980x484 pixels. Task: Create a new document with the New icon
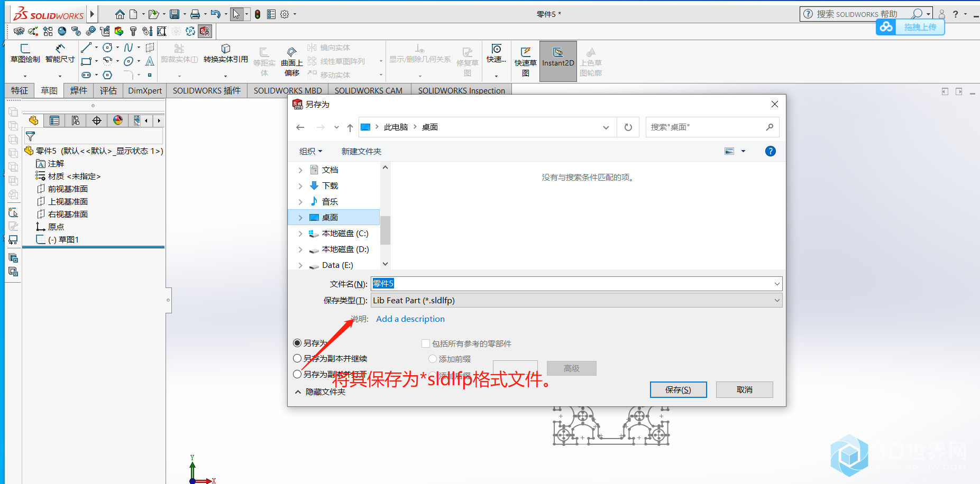point(133,14)
